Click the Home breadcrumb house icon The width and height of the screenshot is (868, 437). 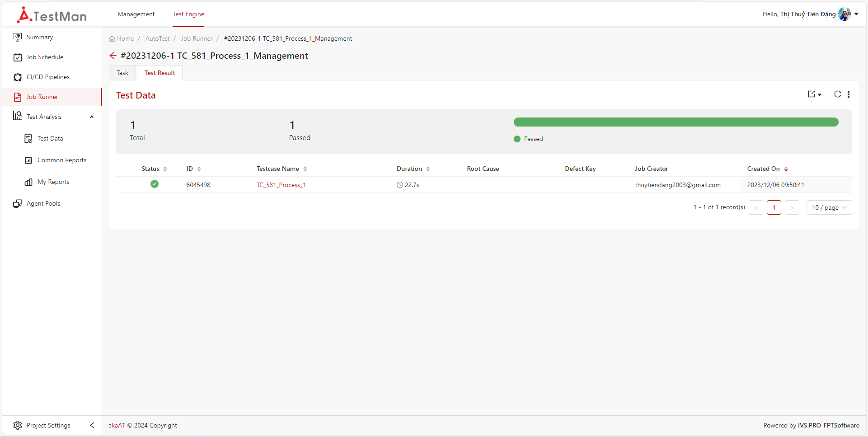click(x=112, y=38)
